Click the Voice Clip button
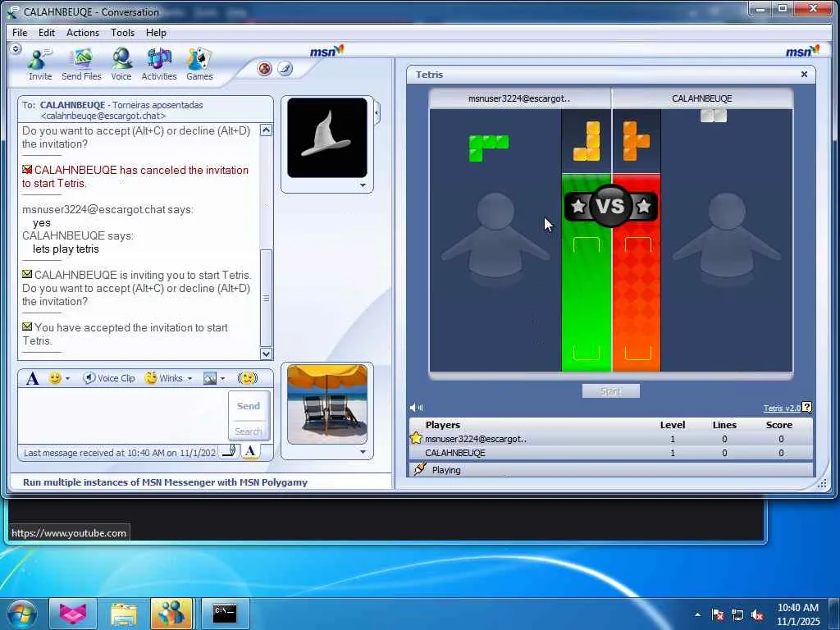Image resolution: width=840 pixels, height=630 pixels. point(109,378)
